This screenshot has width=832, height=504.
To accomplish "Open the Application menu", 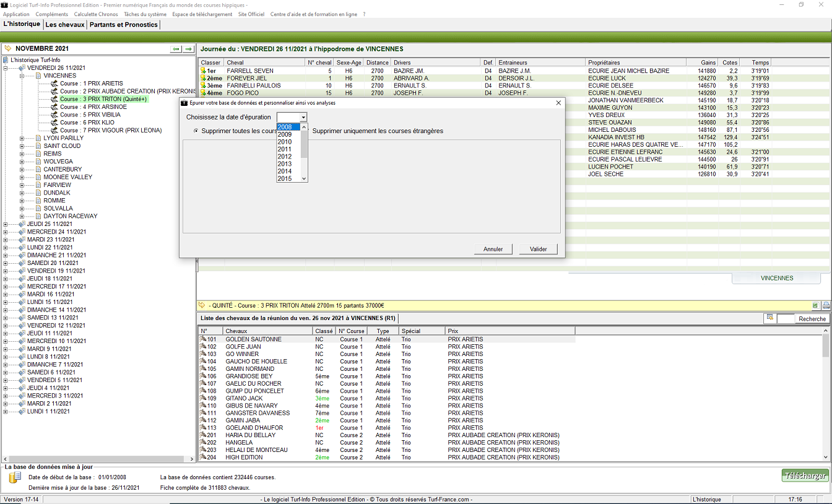I will 16,14.
